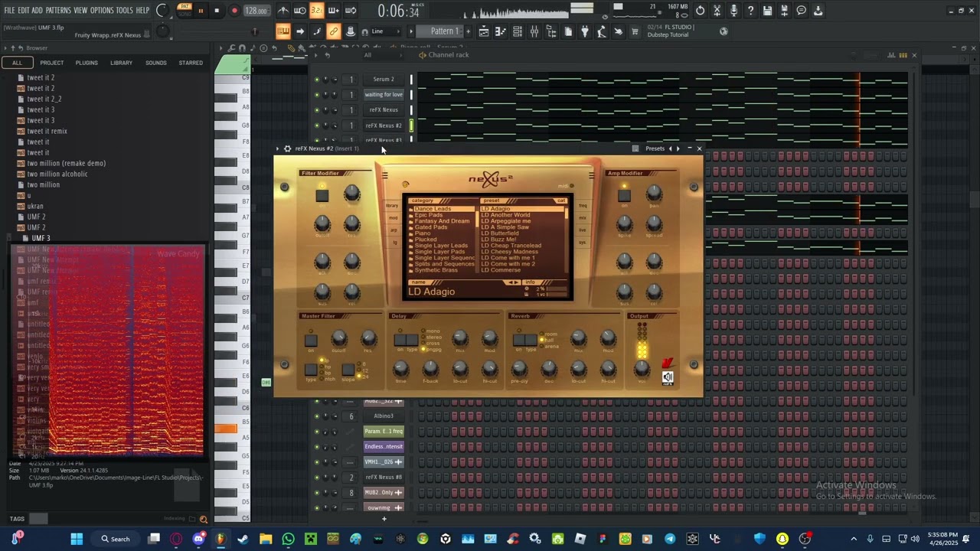Select LD Butterfield preset
The width and height of the screenshot is (980, 551).
500,233
